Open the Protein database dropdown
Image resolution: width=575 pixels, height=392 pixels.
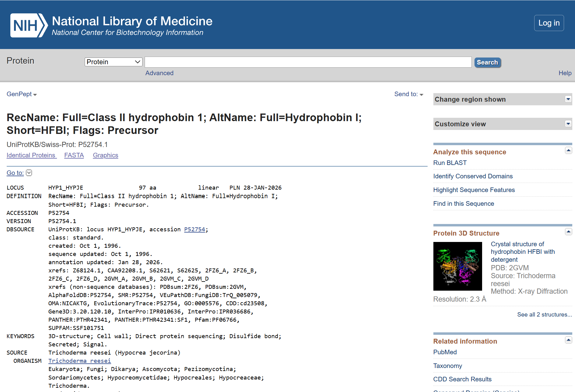pos(113,62)
